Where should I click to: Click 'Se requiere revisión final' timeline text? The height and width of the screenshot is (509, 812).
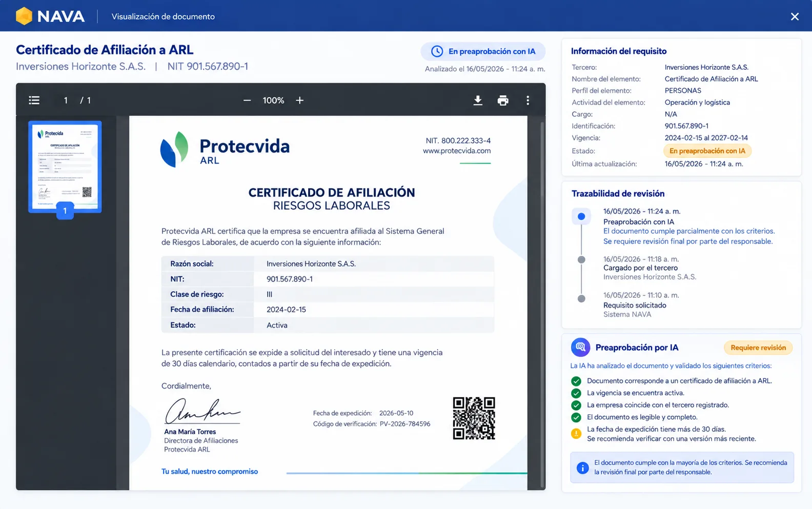[x=687, y=241]
